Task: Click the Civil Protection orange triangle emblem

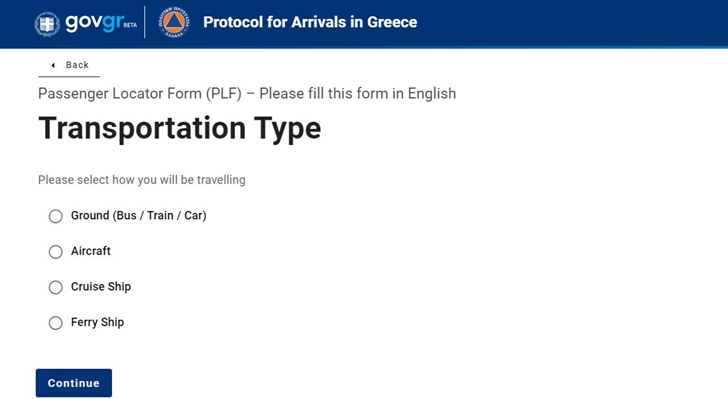Action: (x=174, y=22)
